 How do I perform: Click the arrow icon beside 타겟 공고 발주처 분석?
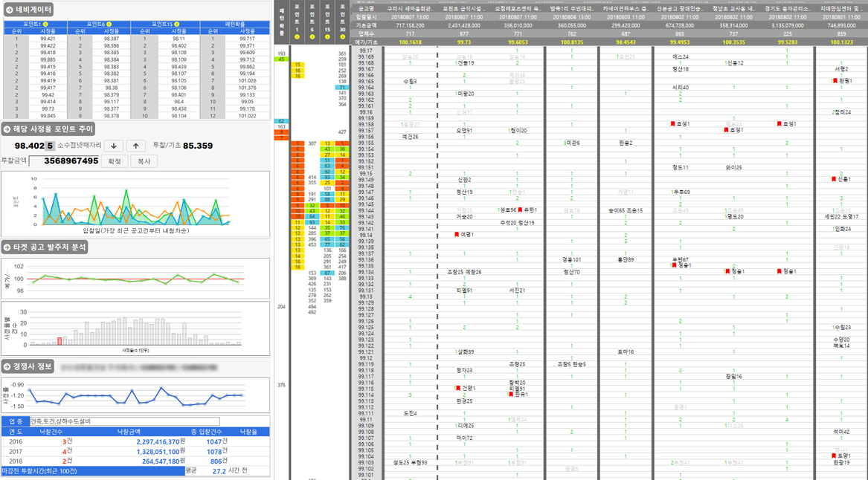pyautogui.click(x=7, y=247)
